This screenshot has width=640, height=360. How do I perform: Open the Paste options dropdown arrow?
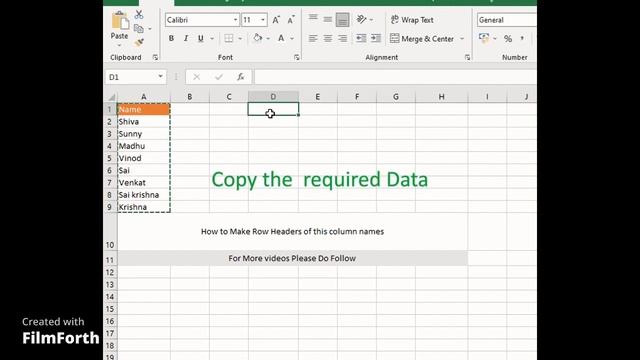tap(119, 44)
